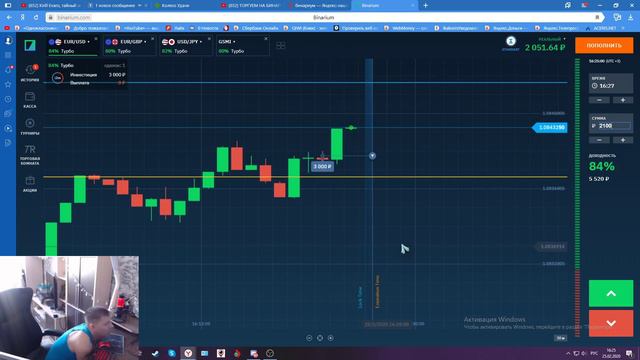Click the open trade countdown circle

point(58,78)
